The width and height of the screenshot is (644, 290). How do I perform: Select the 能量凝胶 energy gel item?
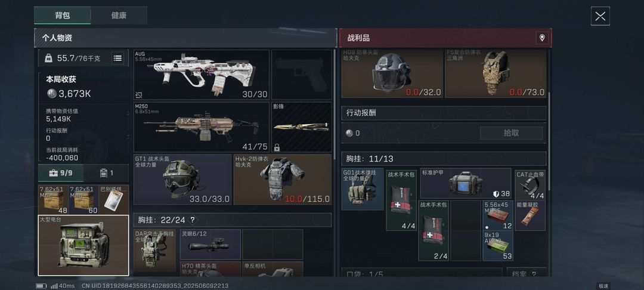tap(530, 215)
